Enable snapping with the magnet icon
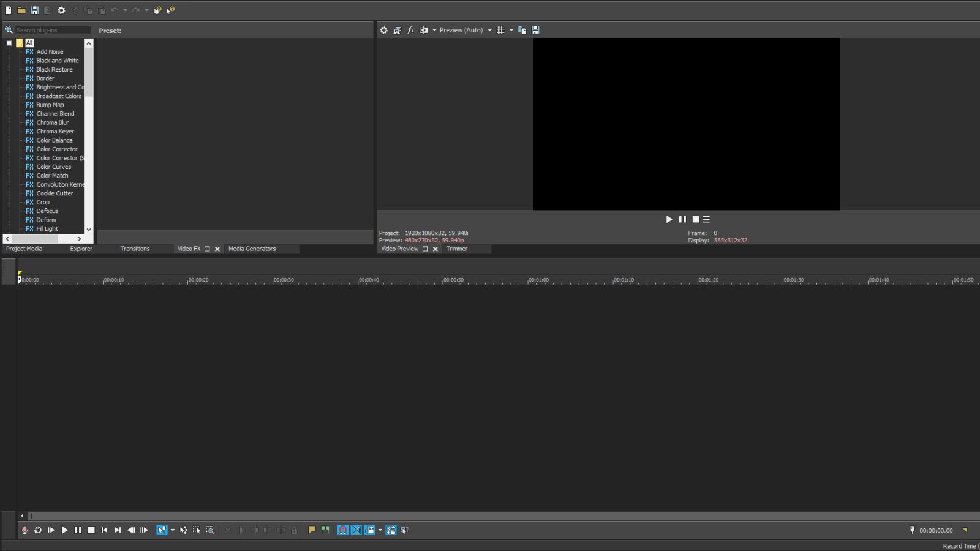This screenshot has width=980, height=551. tap(343, 530)
